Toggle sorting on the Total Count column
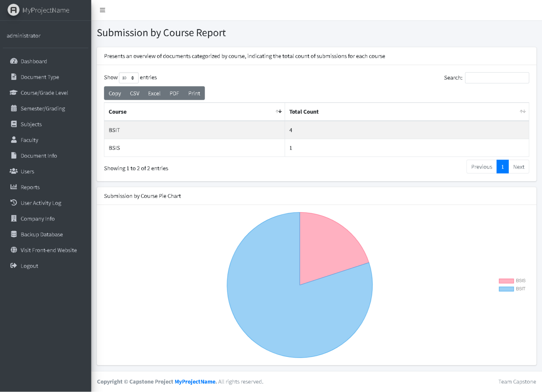The width and height of the screenshot is (542, 392). click(x=523, y=111)
